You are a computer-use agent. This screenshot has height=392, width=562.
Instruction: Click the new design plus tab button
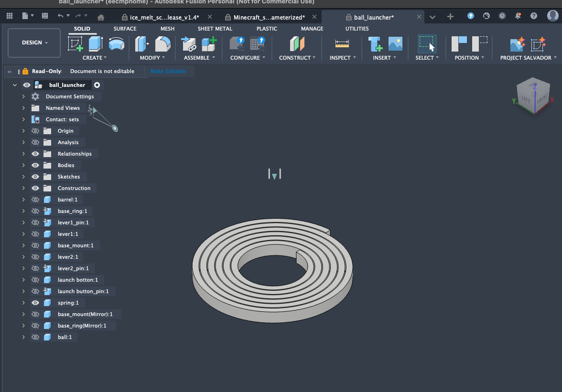[450, 17]
